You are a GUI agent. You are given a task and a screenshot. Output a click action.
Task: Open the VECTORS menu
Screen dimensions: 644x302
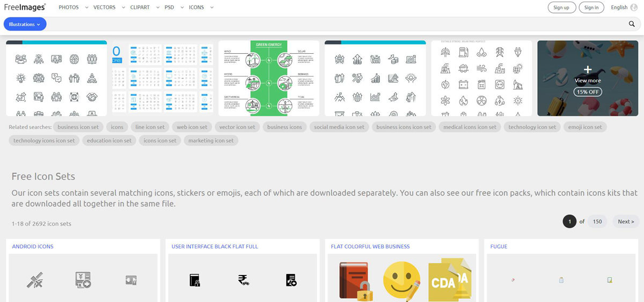click(x=104, y=8)
